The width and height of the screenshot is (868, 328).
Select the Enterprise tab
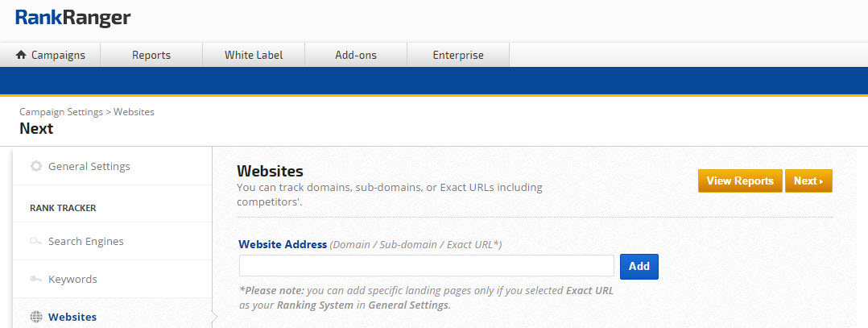tap(458, 56)
